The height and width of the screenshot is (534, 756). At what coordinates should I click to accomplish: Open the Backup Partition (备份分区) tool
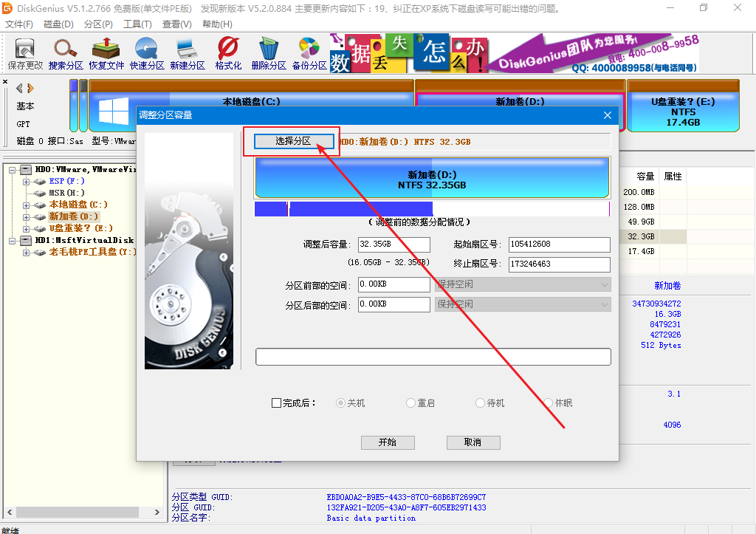[x=309, y=53]
